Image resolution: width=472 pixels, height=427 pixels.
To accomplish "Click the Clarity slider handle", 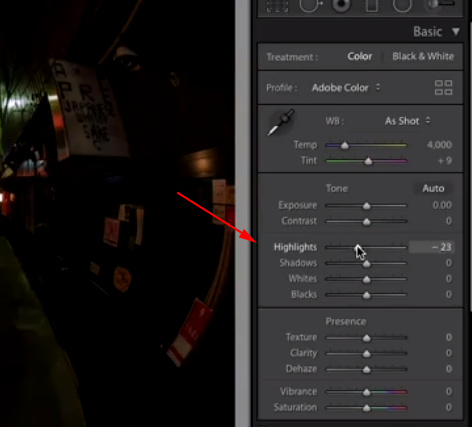I will pos(366,354).
